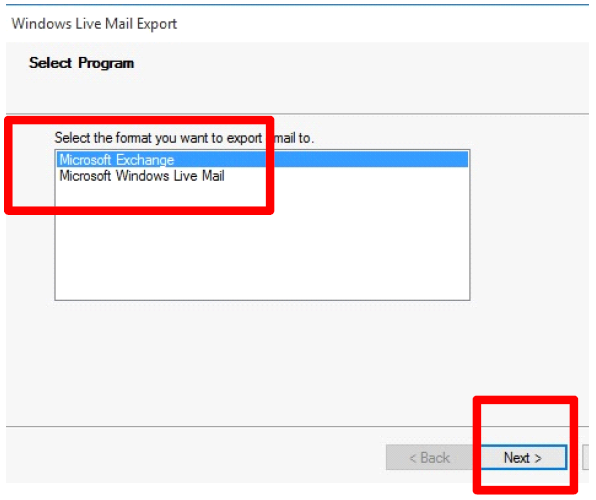Viewport: 596px width, 500px height.
Task: Click the Select Program heading
Action: coord(81,63)
